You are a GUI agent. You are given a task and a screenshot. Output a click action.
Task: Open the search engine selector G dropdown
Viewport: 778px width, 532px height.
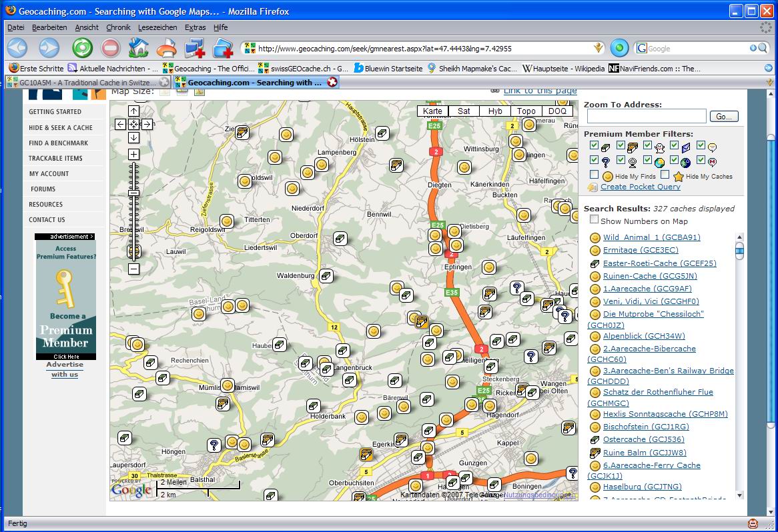(642, 48)
